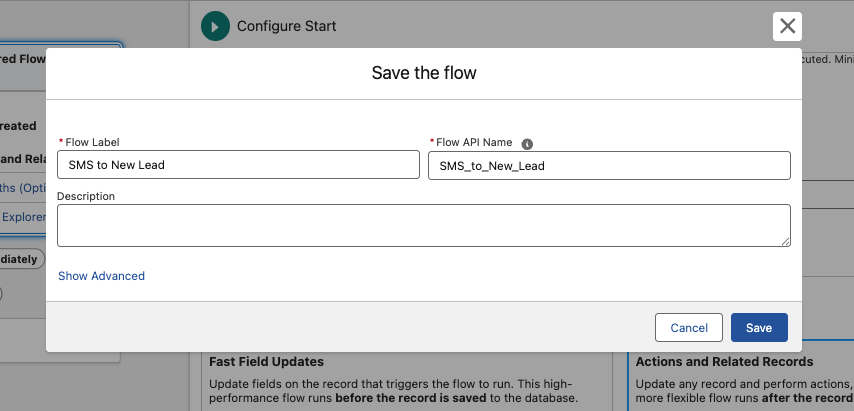Click the Flow Label field caption
This screenshot has height=411, width=854.
click(x=92, y=143)
